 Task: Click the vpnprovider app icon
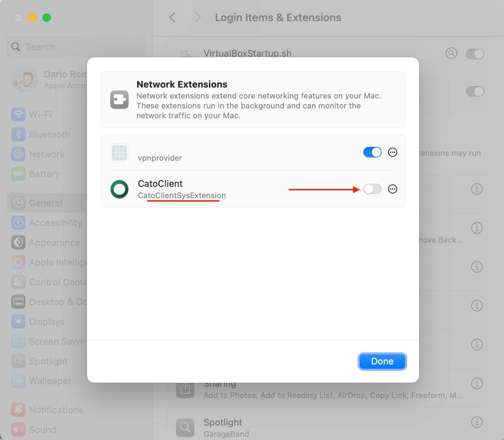point(119,153)
